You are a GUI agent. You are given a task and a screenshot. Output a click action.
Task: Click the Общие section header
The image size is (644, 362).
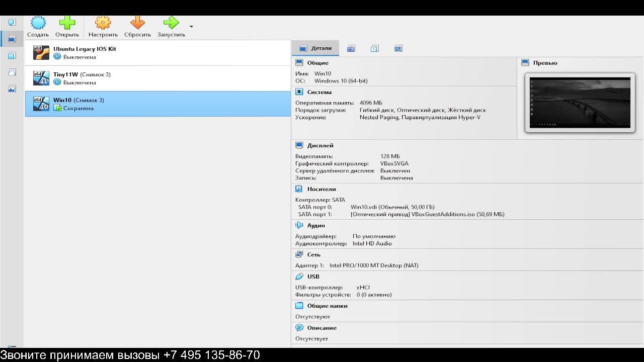(x=318, y=63)
